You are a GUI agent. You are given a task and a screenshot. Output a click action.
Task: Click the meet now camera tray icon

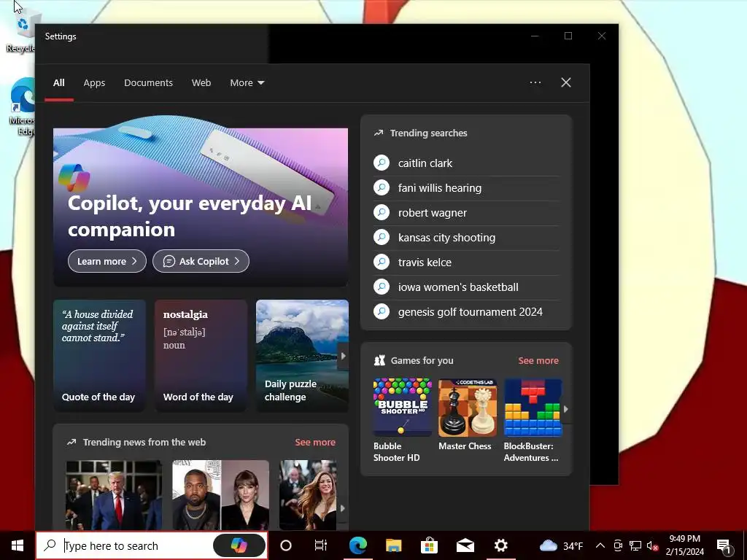[618, 545]
